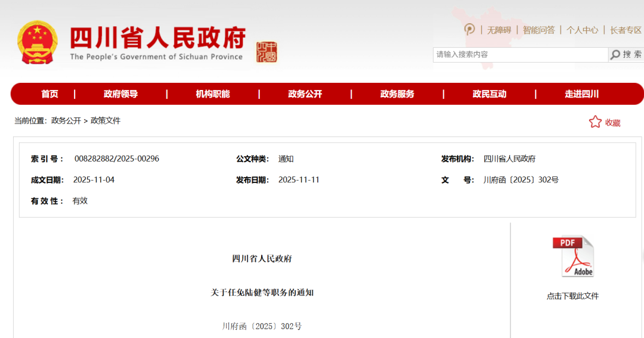644x338 pixels.
Task: Open the Adobe PDF file icon
Action: pyautogui.click(x=574, y=256)
